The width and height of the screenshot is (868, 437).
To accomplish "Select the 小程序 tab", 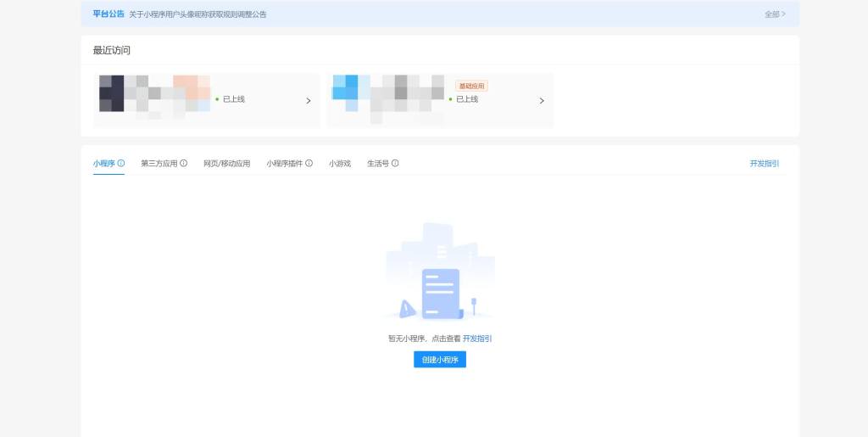I will pos(103,164).
